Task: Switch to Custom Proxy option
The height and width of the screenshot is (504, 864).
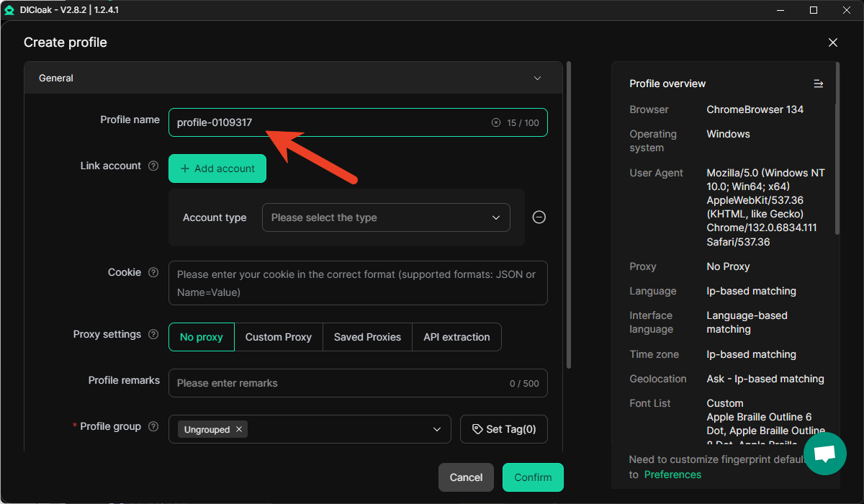Action: click(x=279, y=337)
